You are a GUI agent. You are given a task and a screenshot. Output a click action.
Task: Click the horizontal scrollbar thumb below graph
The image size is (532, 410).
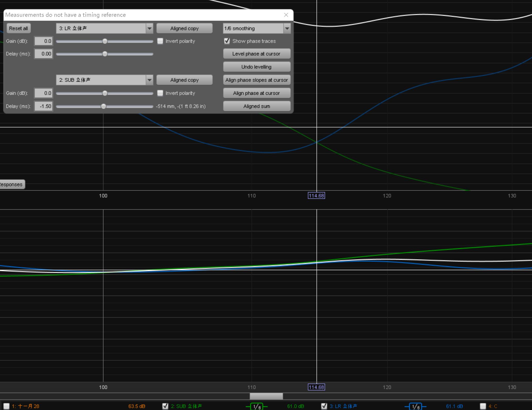(x=266, y=396)
